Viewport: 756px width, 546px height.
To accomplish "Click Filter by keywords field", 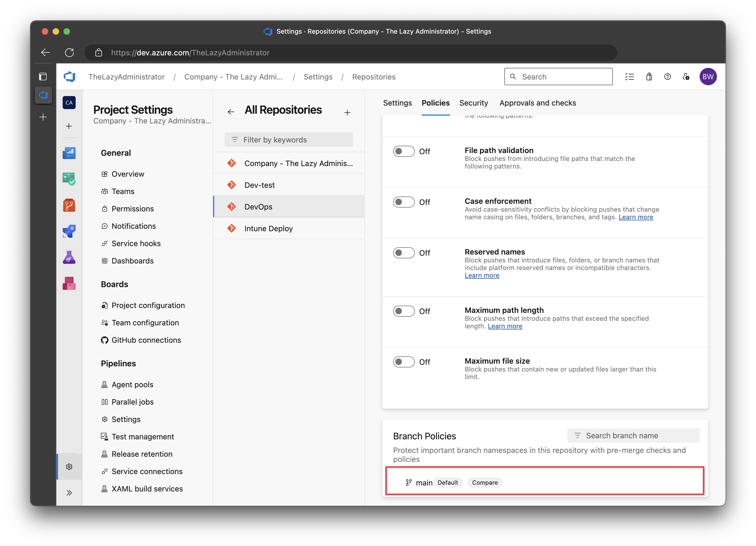I will point(289,139).
